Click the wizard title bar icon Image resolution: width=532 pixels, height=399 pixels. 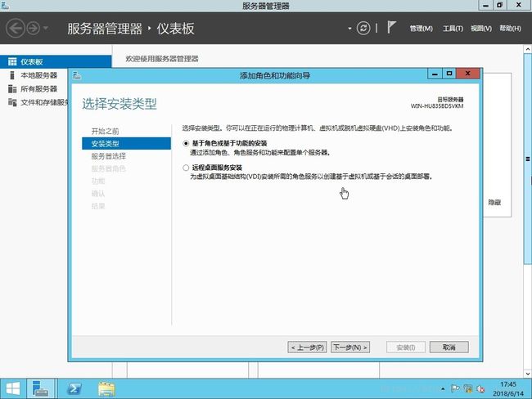77,75
